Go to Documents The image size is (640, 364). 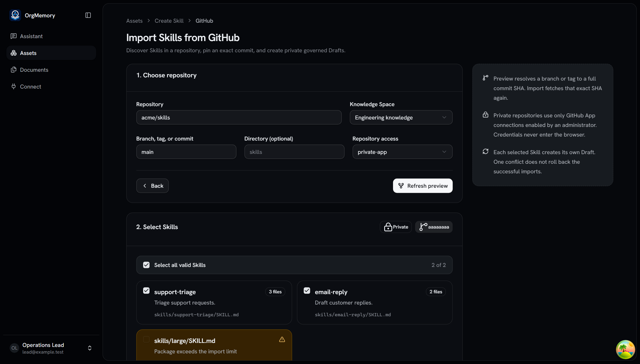pos(51,70)
